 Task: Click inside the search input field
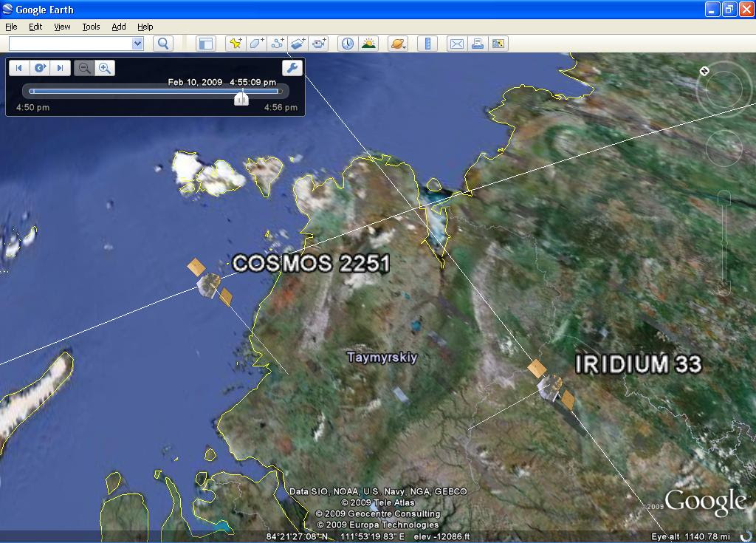[x=70, y=44]
